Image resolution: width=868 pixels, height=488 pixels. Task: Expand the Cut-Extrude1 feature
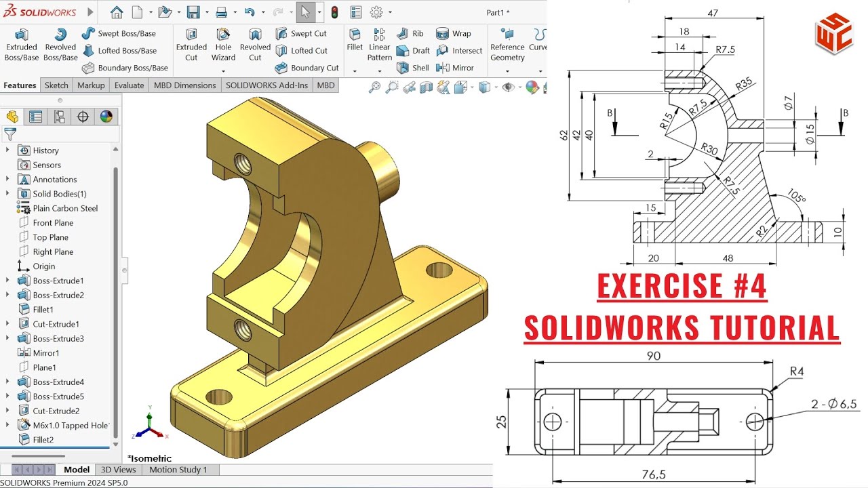[7, 324]
